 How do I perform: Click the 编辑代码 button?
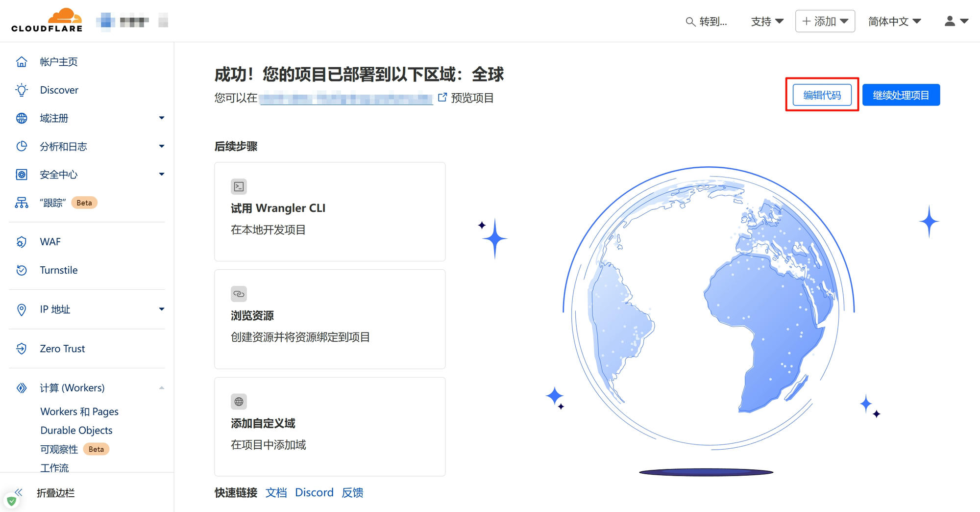[822, 95]
